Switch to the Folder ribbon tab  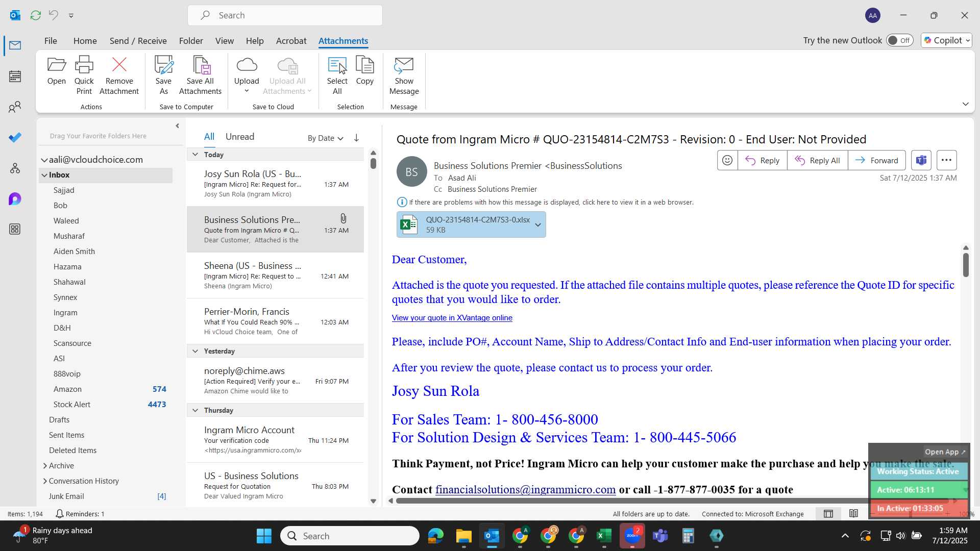[x=191, y=41]
